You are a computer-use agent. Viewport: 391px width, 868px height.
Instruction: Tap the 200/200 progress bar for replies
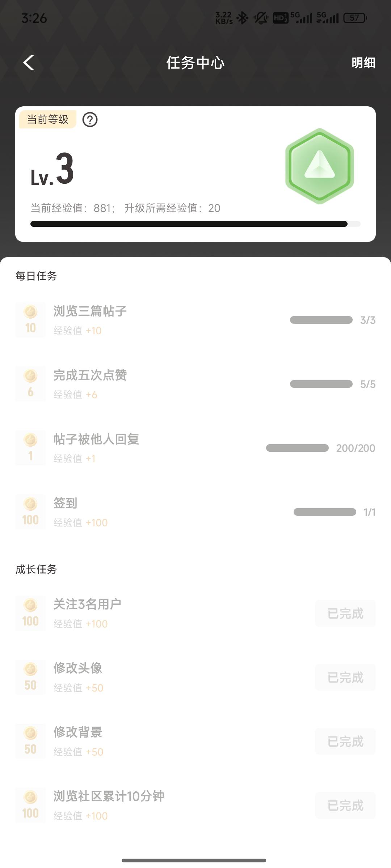click(x=297, y=448)
